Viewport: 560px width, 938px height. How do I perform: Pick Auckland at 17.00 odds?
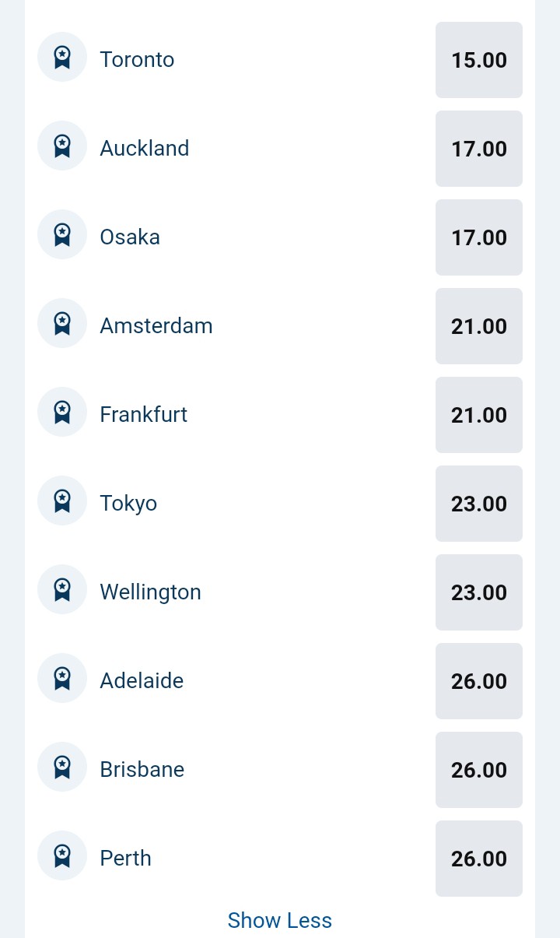479,149
